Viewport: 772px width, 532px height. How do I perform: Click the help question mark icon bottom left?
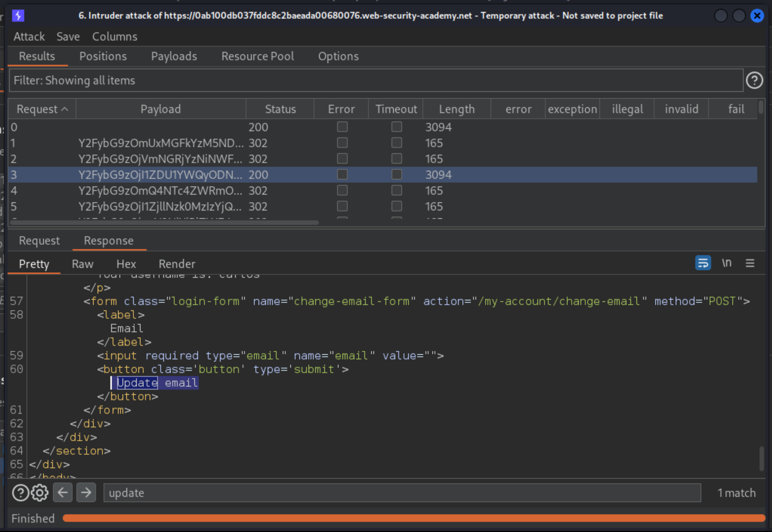click(x=21, y=493)
